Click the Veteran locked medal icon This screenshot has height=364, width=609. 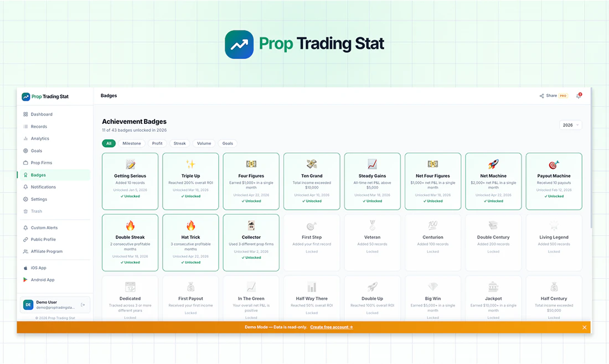click(x=373, y=226)
